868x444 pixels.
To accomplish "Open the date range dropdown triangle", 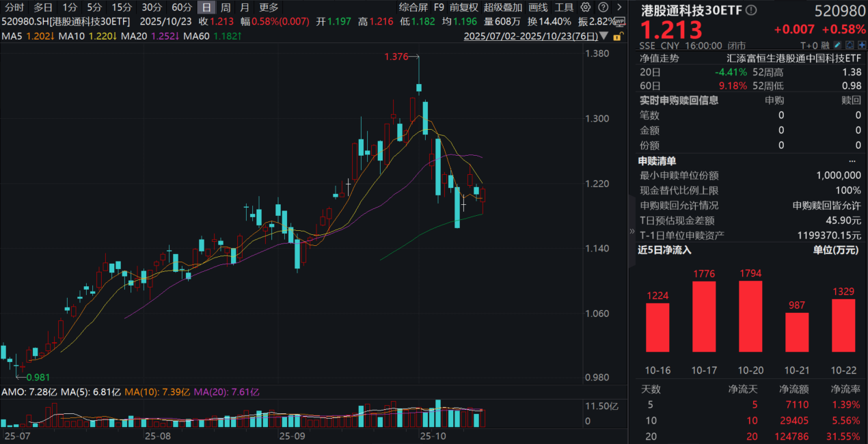I will pyautogui.click(x=603, y=36).
